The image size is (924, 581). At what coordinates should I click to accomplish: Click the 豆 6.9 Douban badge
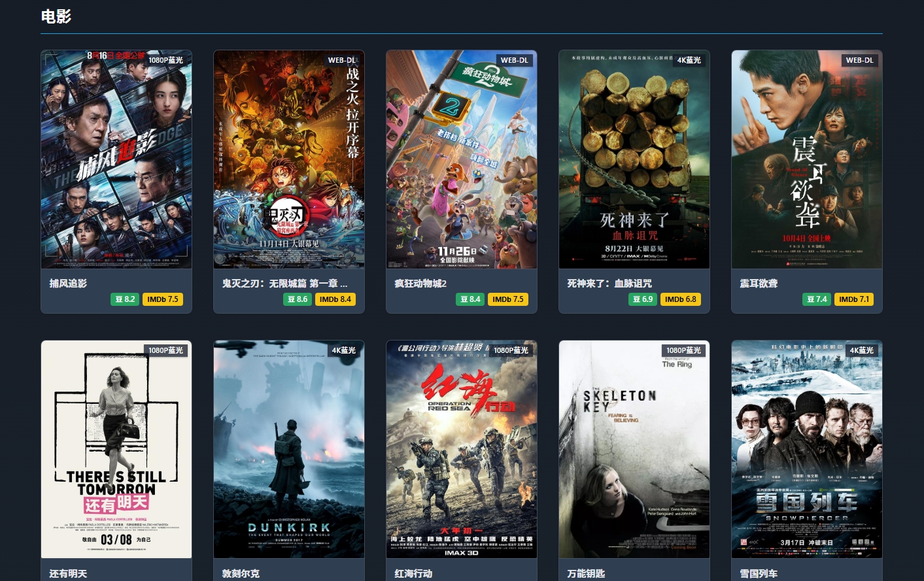[643, 299]
